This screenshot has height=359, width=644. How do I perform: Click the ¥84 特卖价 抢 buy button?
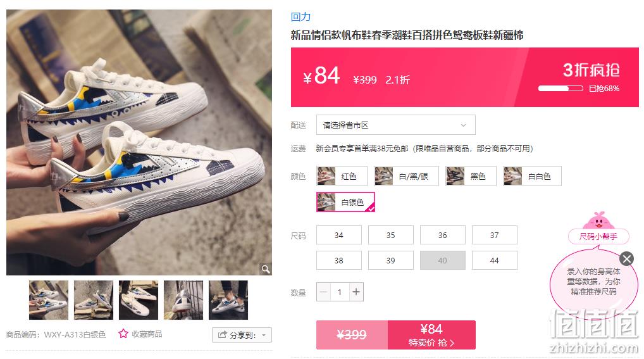click(431, 335)
